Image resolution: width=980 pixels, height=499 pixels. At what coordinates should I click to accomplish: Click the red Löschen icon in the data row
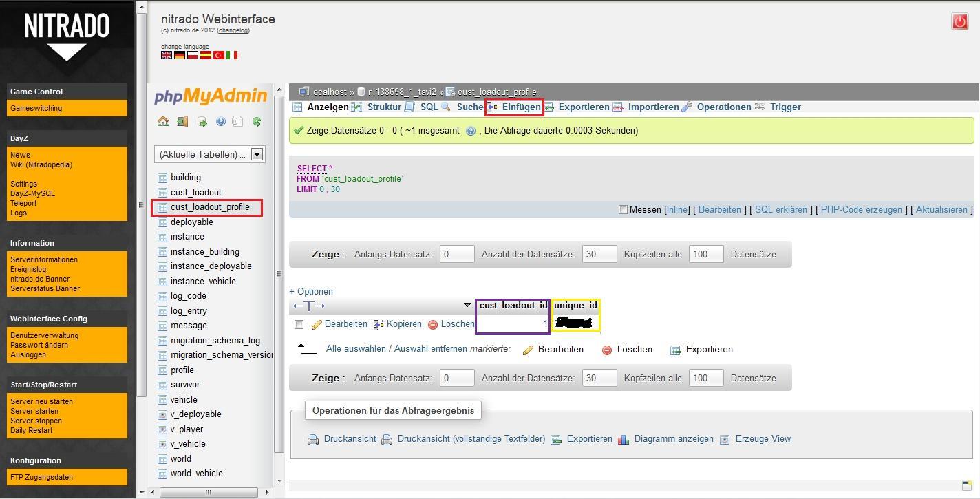[433, 324]
